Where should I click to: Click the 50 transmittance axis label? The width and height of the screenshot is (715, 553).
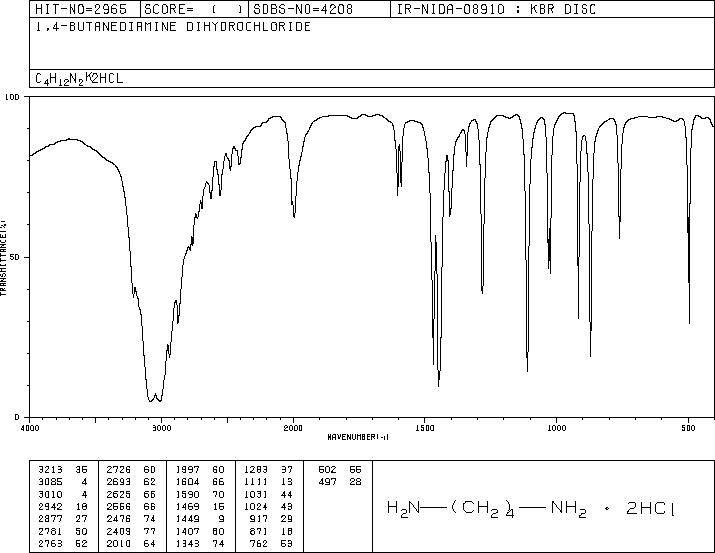coord(15,257)
